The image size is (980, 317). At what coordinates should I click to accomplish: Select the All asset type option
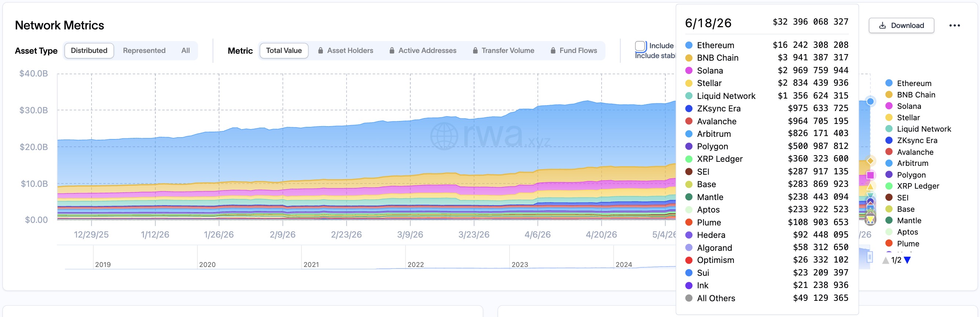pos(185,51)
